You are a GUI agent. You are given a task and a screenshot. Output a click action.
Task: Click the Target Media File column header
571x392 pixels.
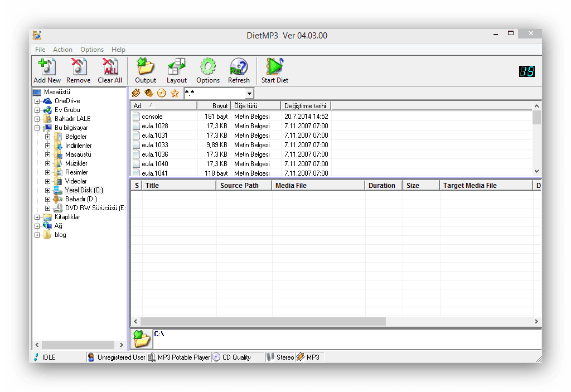[x=486, y=186]
